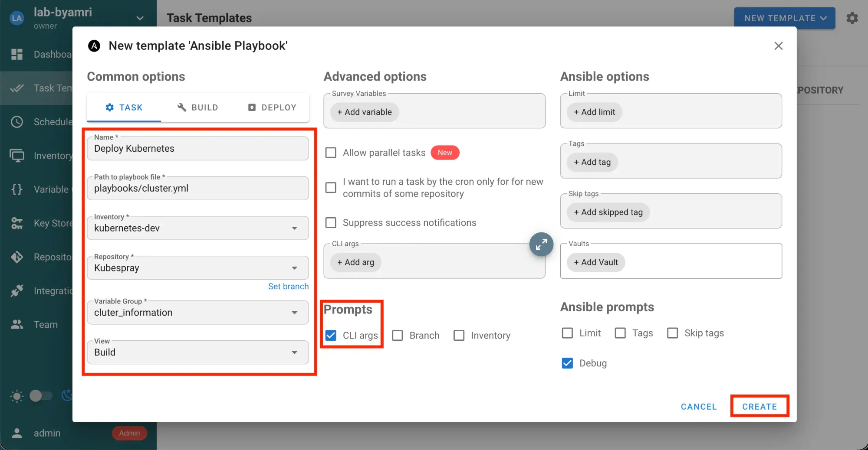Click the Path to playbook file field
This screenshot has height=450, width=868.
[x=197, y=189]
